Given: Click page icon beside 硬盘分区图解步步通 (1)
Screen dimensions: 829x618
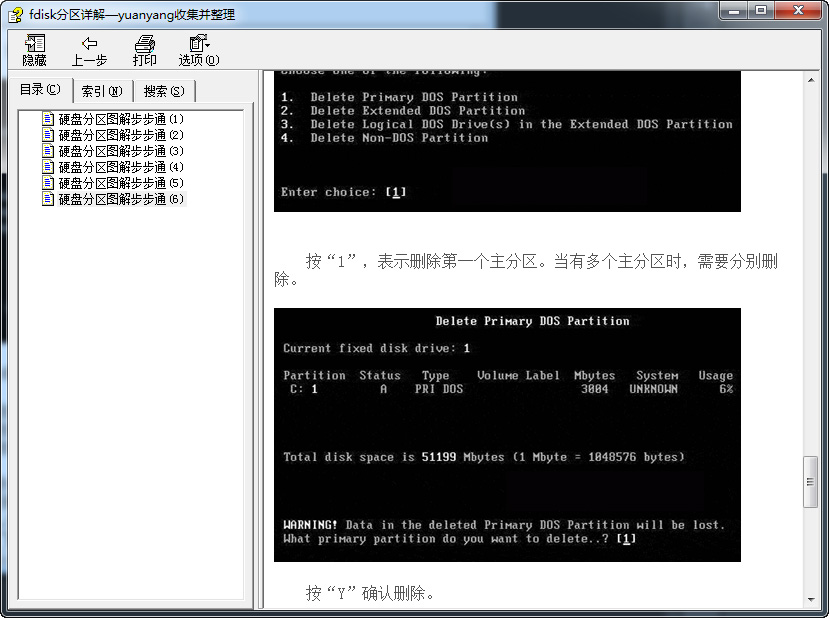Looking at the screenshot, I should tap(48, 119).
